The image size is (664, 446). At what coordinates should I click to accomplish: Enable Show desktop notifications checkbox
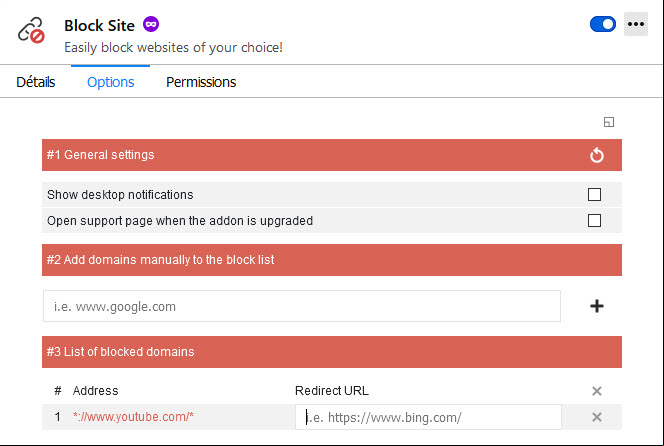coord(594,194)
